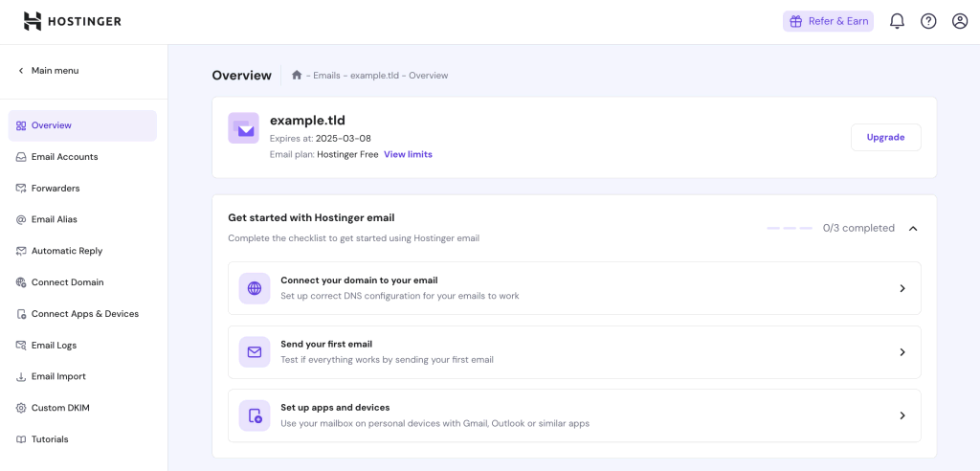
Task: Open the help question mark icon
Action: (928, 21)
